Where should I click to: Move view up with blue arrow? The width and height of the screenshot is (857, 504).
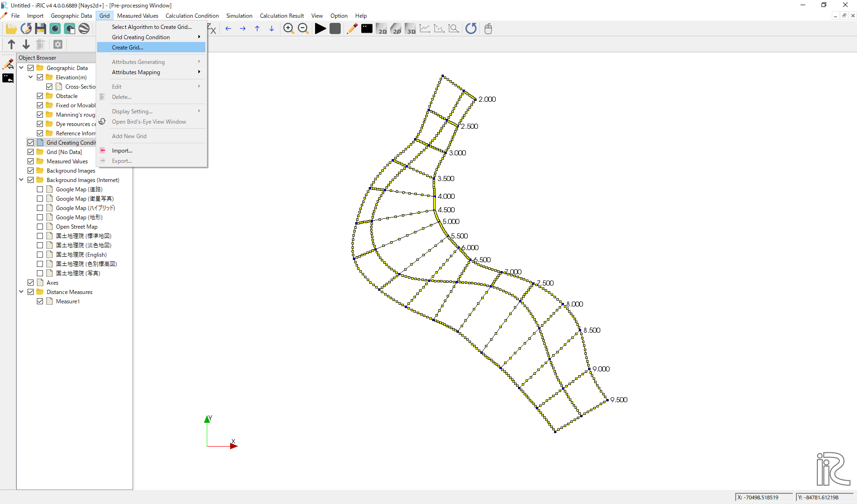(257, 29)
